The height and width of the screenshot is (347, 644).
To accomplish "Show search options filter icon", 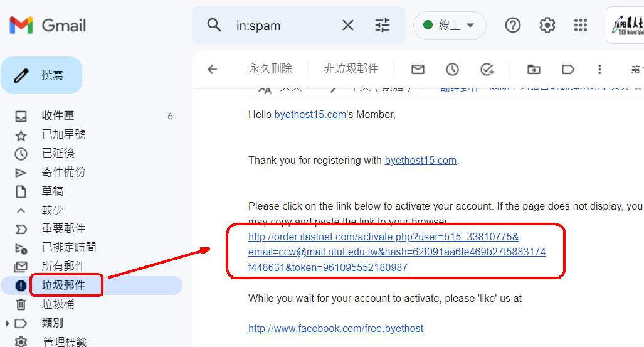I will point(383,26).
